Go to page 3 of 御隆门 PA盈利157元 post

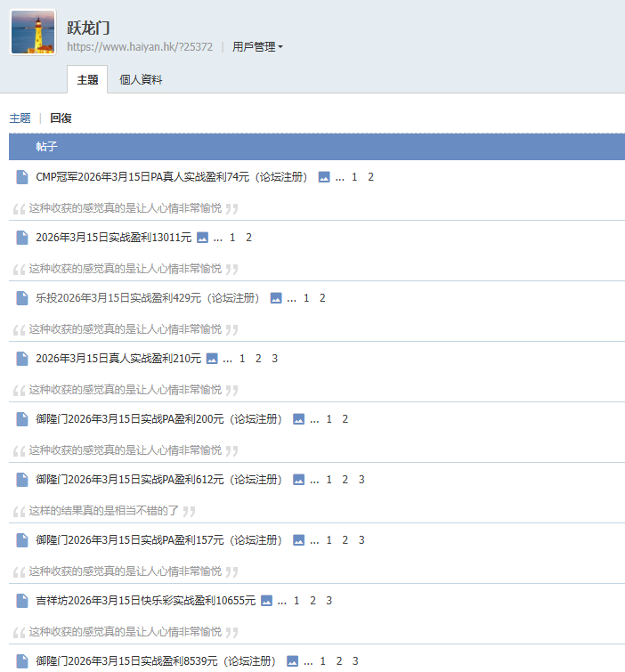(361, 540)
